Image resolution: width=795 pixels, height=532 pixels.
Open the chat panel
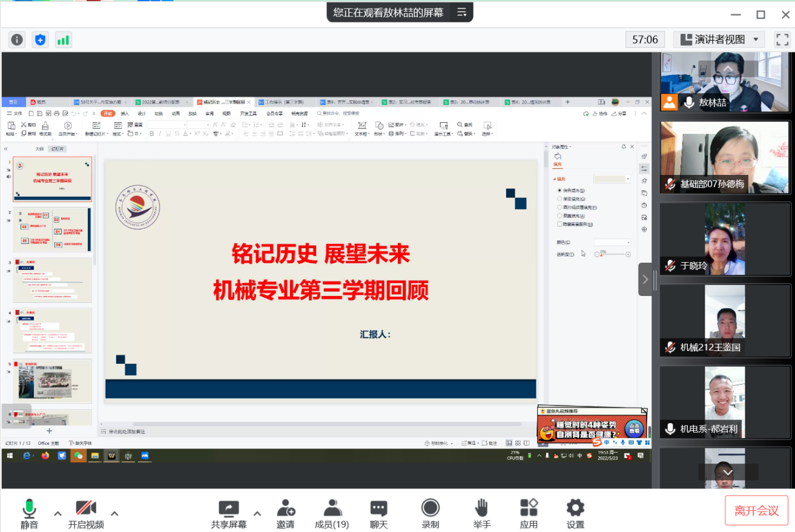[x=378, y=508]
